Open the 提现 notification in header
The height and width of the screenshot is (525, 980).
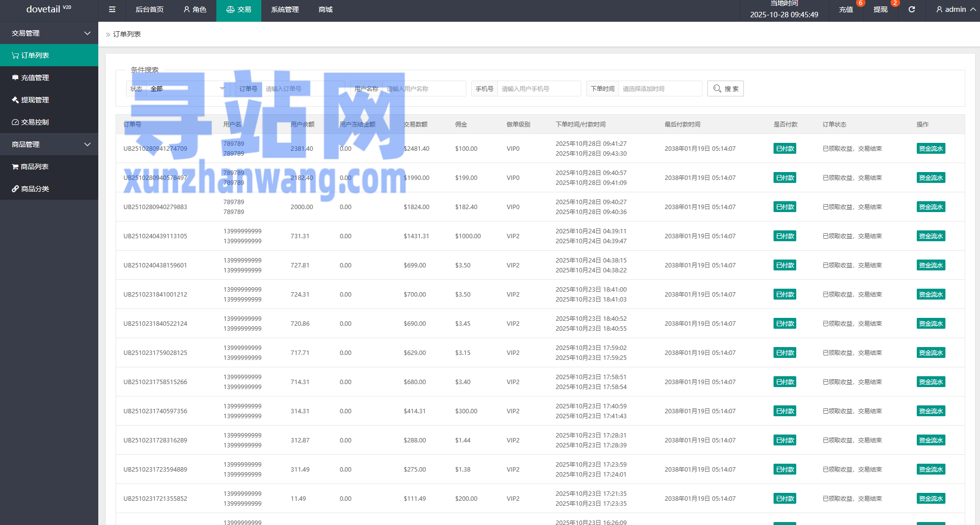click(880, 9)
